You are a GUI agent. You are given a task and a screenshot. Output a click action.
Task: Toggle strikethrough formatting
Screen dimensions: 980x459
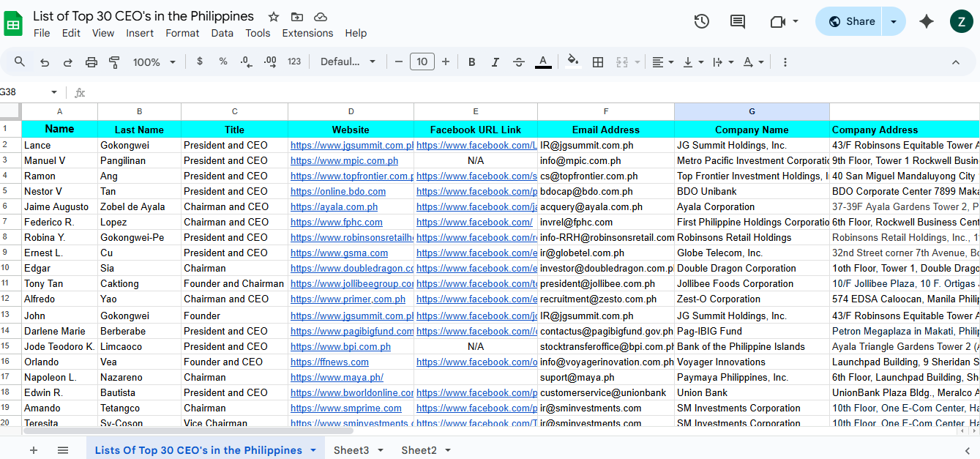click(519, 62)
